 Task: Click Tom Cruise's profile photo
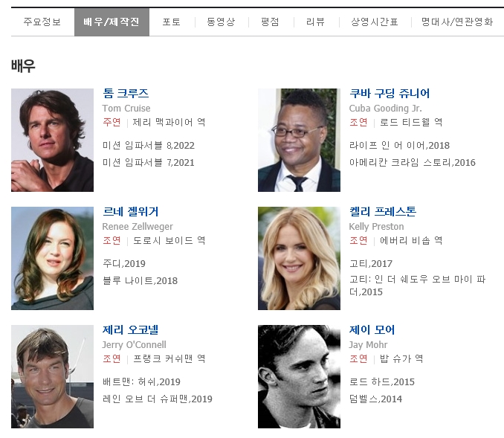tap(52, 140)
